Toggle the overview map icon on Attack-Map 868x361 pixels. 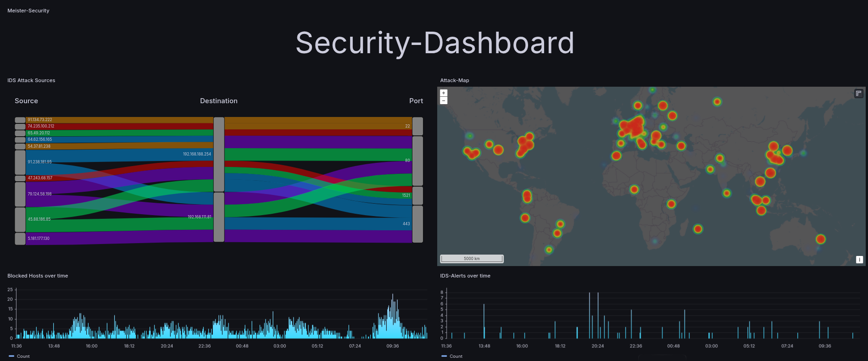tap(858, 94)
